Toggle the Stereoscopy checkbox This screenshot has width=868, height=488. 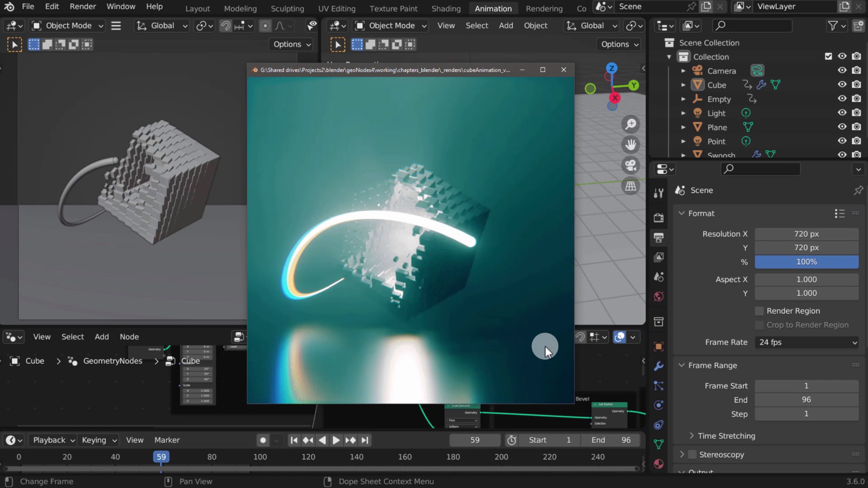point(692,455)
